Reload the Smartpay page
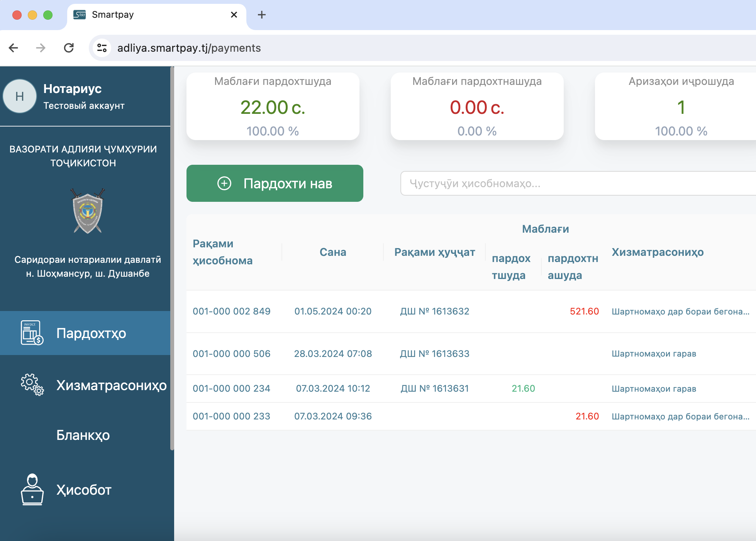Viewport: 756px width, 541px height. pos(69,48)
